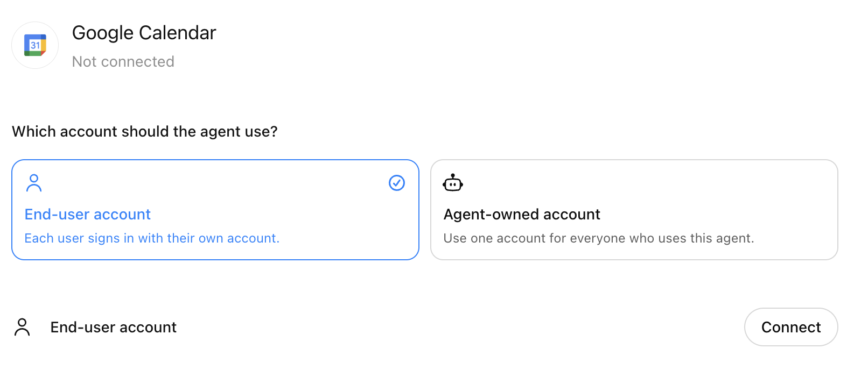This screenshot has height=384, width=868.
Task: Select the person icon on End-user card
Action: point(34,183)
